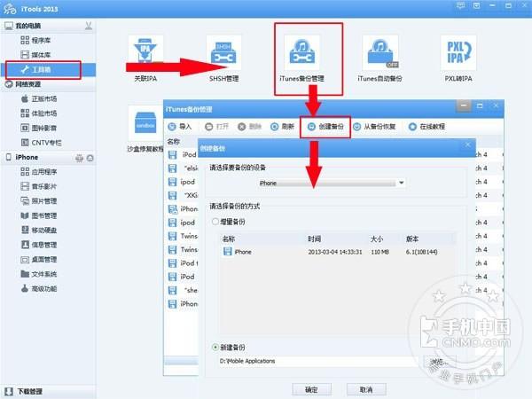Image resolution: width=532 pixels, height=399 pixels.
Task: Open 信息管理 in the sidebar
Action: point(39,245)
